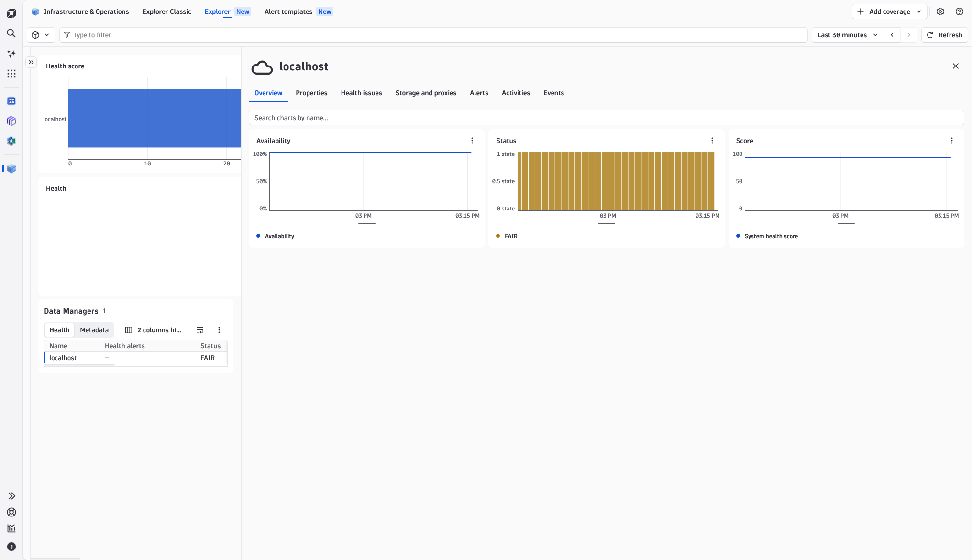Click the Availability chart time range slider

coord(367,223)
